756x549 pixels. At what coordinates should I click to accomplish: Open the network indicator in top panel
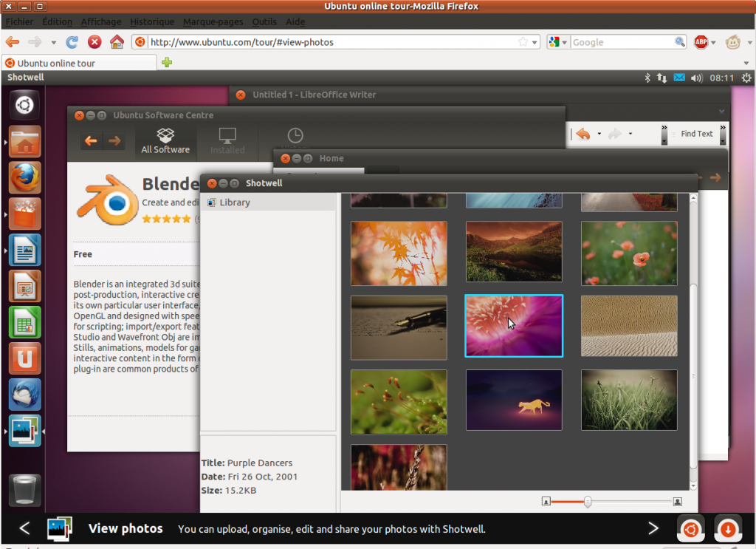(x=662, y=78)
